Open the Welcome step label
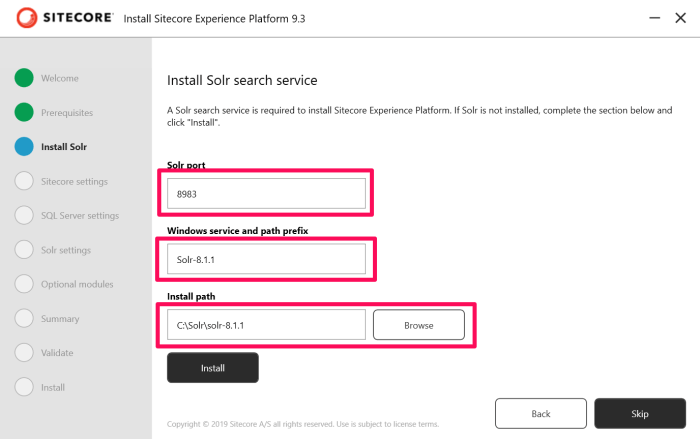Screen dimensions: 700x439 point(60,78)
